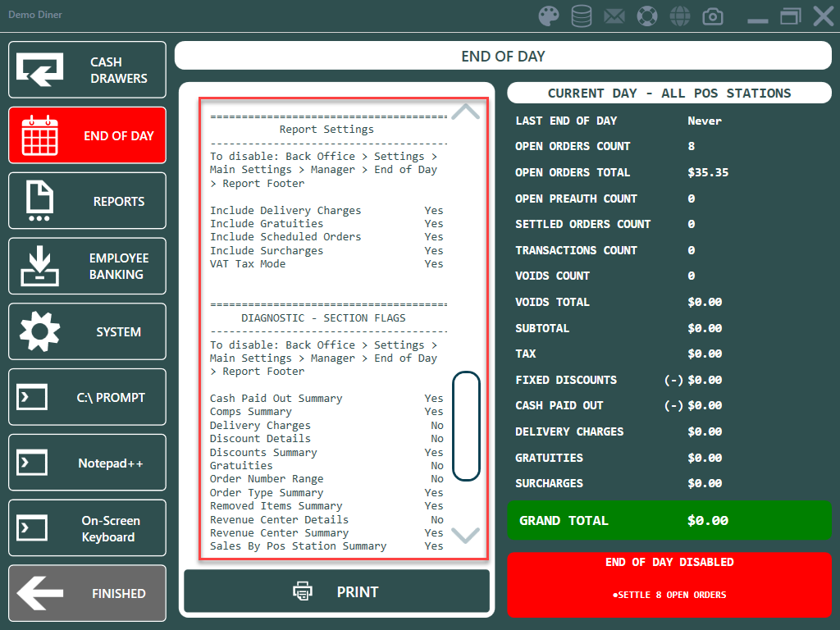Show the On-Screen Keyboard
This screenshot has width=840, height=630.
87,529
